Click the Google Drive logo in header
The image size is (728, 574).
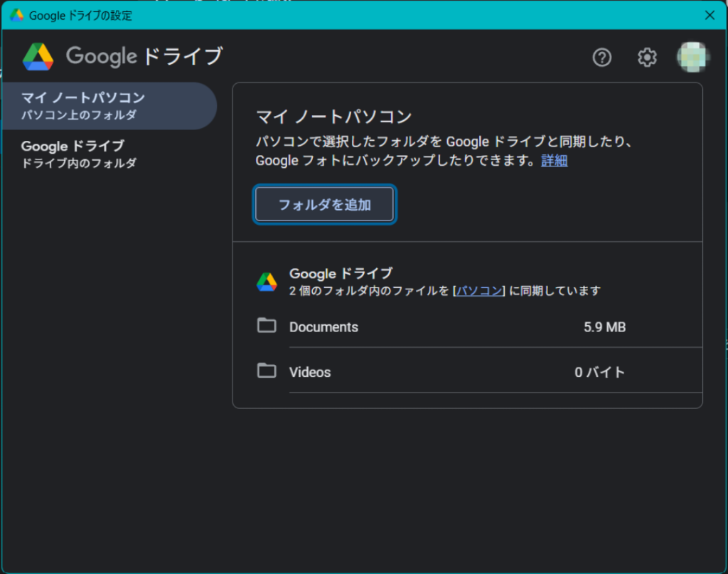[x=38, y=57]
